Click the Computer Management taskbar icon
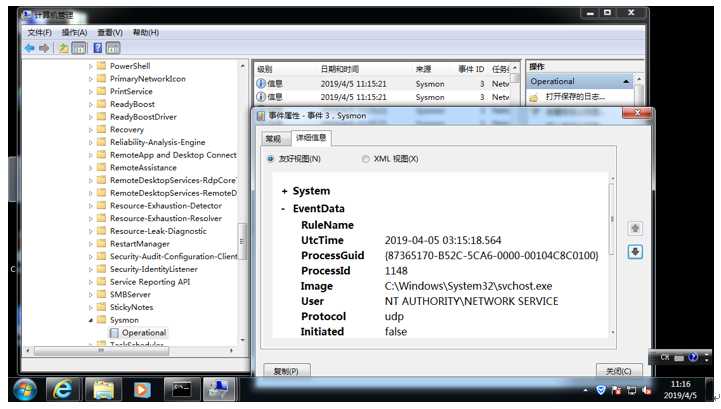The height and width of the screenshot is (409, 721). pyautogui.click(x=219, y=389)
